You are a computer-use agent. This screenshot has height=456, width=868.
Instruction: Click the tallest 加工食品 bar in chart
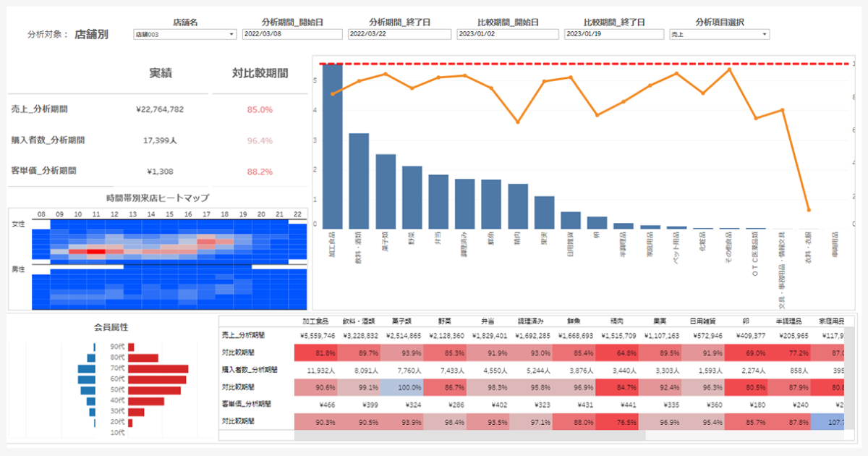coord(333,146)
